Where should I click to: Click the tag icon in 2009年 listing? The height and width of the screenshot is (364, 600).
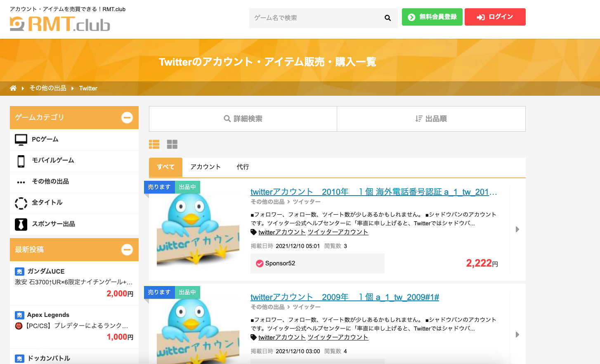pyautogui.click(x=254, y=337)
